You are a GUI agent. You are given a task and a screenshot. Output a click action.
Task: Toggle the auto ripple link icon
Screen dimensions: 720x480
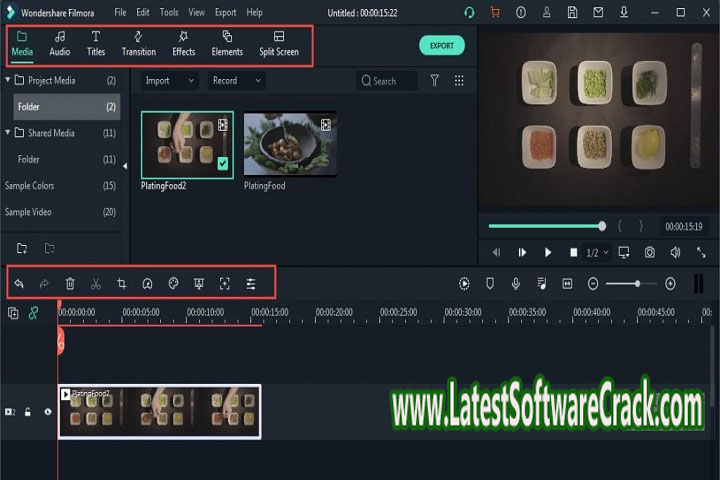(x=34, y=313)
